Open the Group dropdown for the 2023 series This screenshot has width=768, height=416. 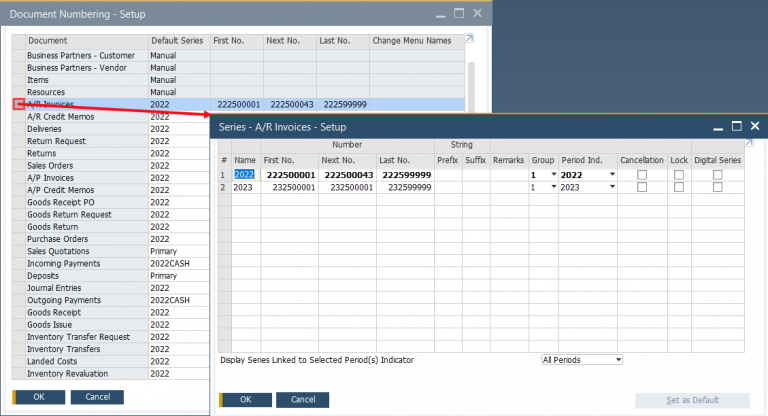point(553,187)
